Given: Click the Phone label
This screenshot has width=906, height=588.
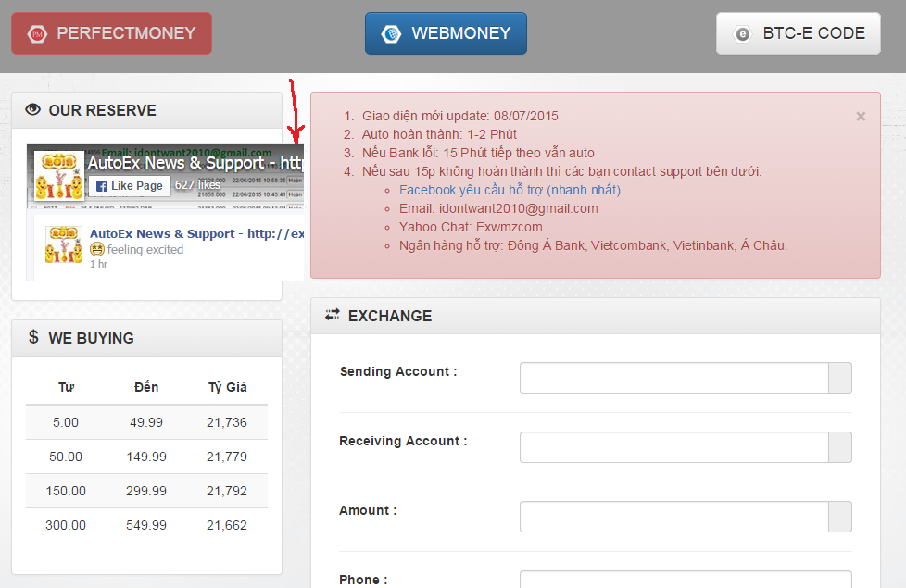Looking at the screenshot, I should 363,580.
